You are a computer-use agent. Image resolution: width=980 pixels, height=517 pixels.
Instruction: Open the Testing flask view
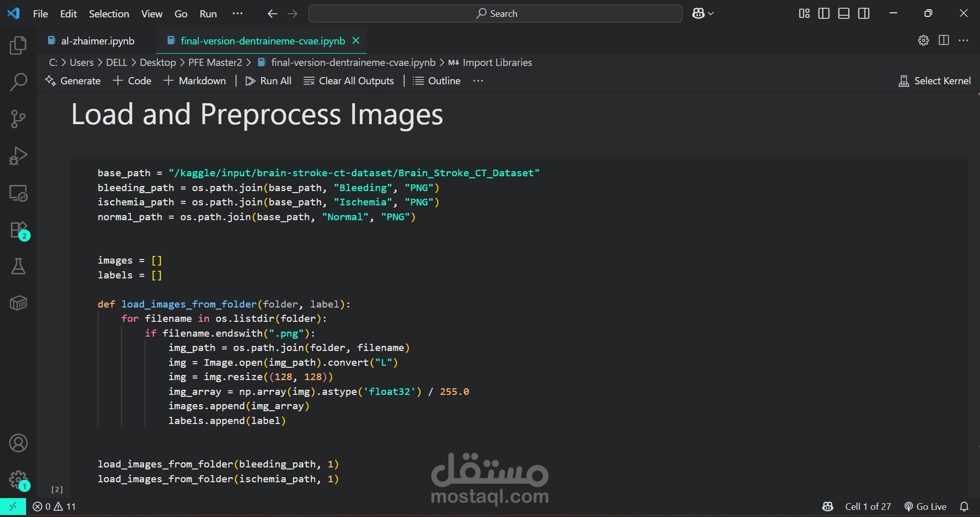click(18, 266)
